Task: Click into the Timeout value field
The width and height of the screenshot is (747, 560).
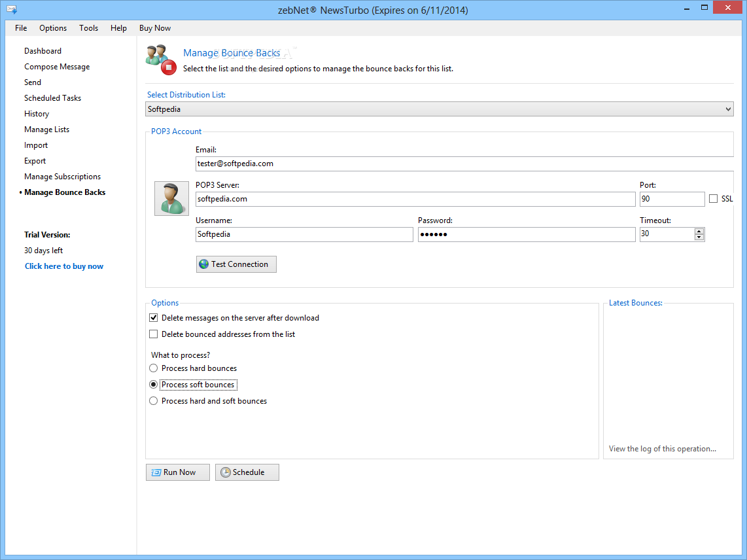Action: 667,234
